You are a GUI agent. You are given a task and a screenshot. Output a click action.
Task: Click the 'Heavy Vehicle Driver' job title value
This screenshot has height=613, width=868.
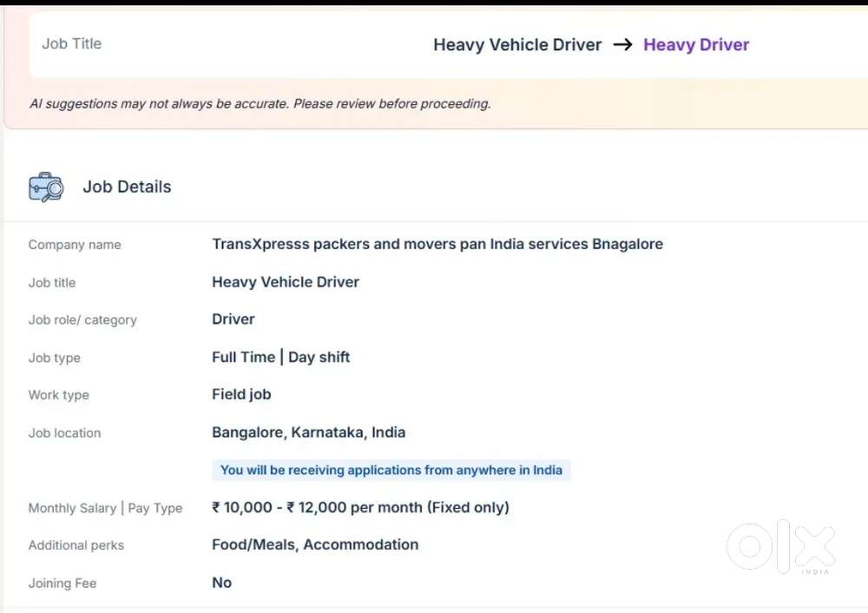[x=286, y=282]
